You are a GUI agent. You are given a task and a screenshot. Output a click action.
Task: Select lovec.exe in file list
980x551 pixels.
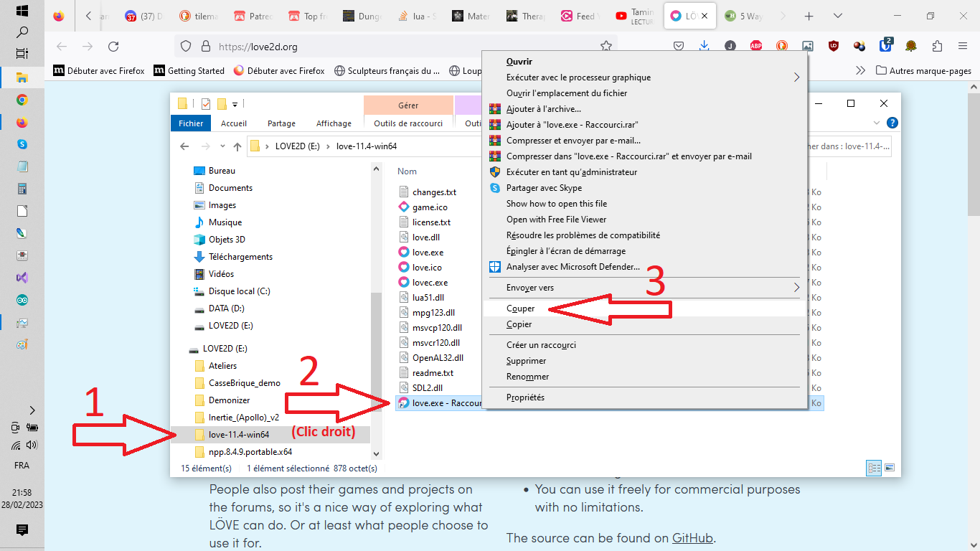click(x=430, y=283)
